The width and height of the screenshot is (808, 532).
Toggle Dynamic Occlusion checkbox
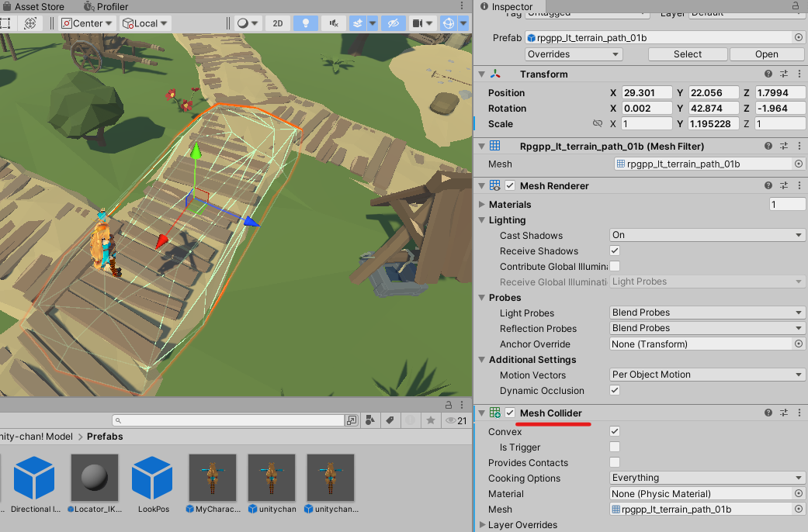pyautogui.click(x=614, y=390)
